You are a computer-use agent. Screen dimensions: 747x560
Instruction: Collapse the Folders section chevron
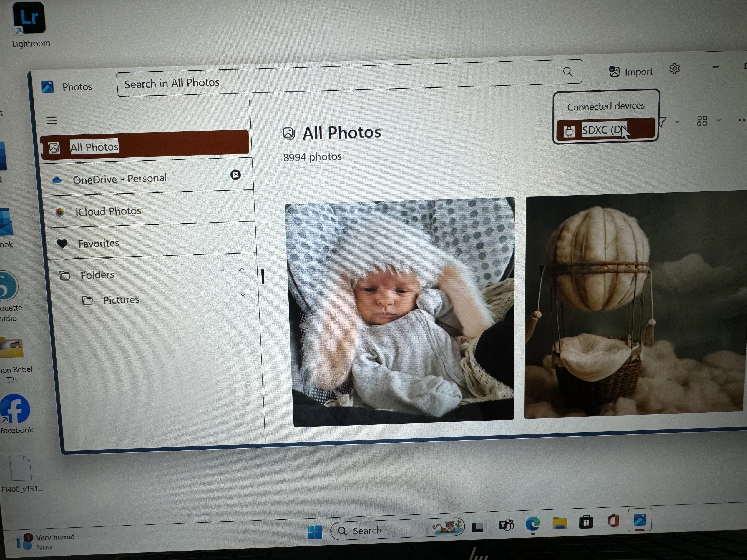tap(241, 269)
